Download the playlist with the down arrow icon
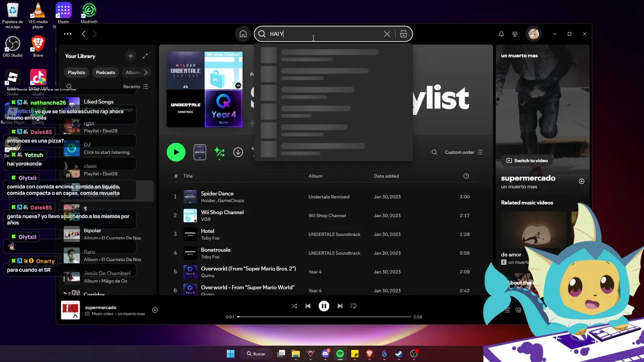This screenshot has width=644, height=362. pyautogui.click(x=238, y=152)
